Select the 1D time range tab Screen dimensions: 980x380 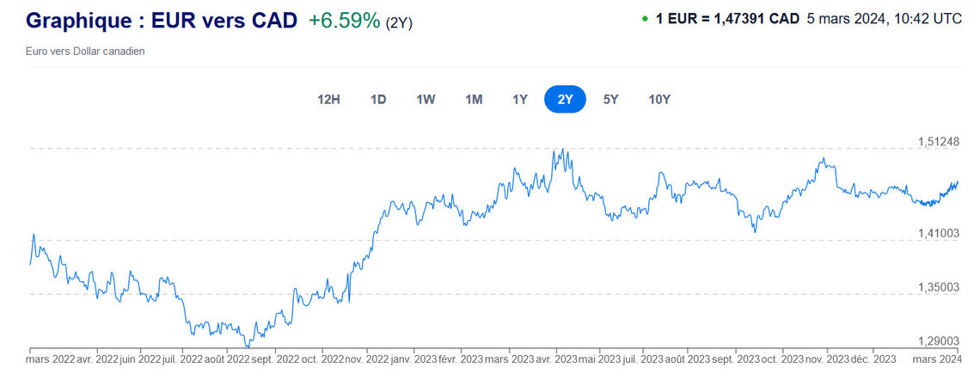378,100
